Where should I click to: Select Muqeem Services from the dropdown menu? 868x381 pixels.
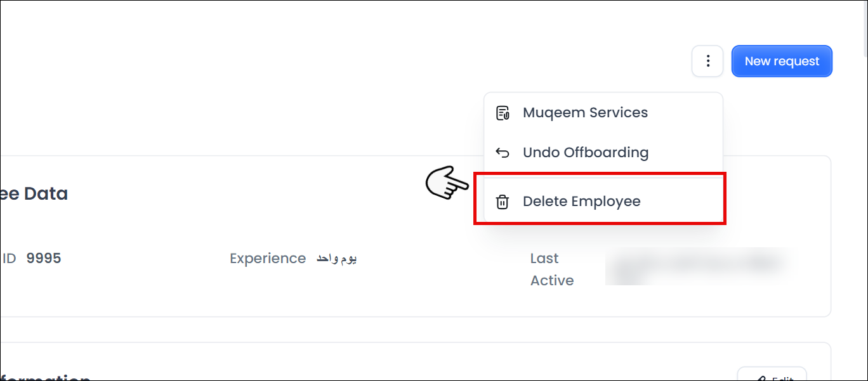click(x=585, y=113)
